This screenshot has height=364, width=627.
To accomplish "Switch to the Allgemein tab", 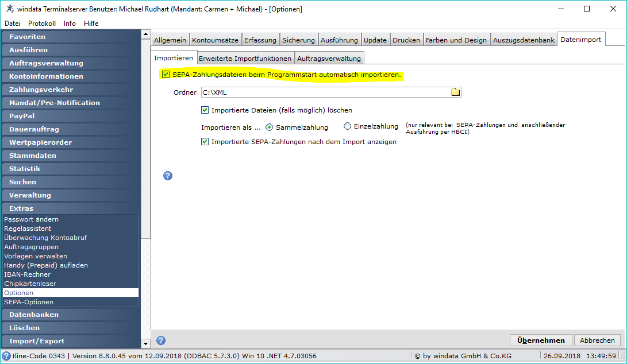I will (170, 40).
